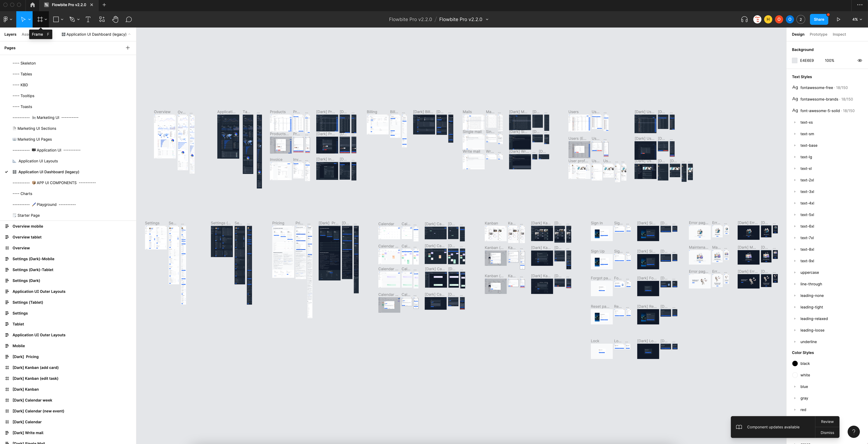The height and width of the screenshot is (444, 868).
Task: Start audio conversation with headphones icon
Action: click(744, 20)
